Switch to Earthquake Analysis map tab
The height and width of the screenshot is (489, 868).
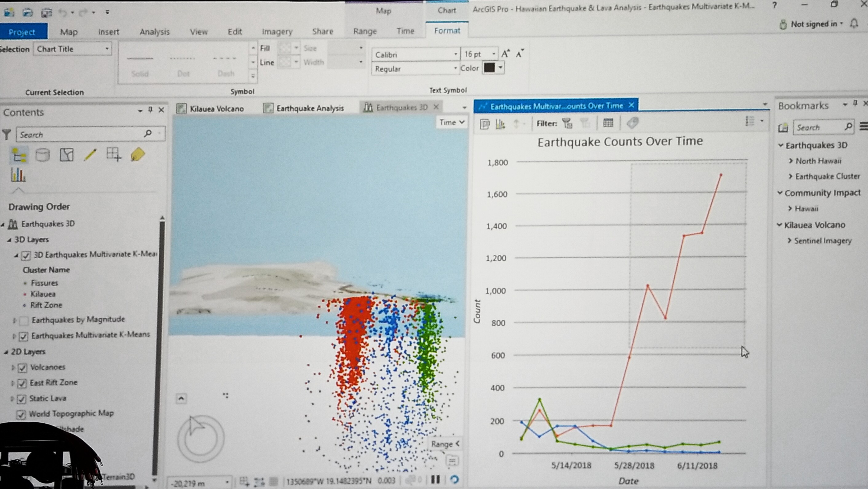[x=304, y=108]
